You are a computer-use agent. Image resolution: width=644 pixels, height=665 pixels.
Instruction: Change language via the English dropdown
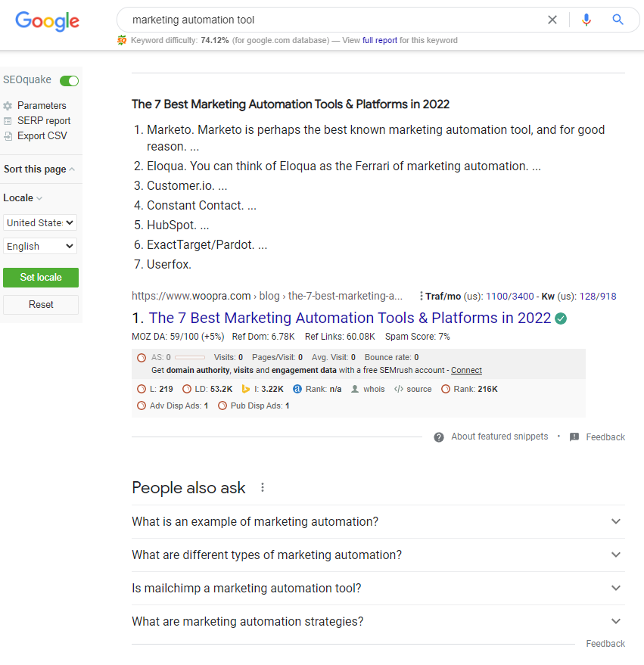(x=39, y=246)
